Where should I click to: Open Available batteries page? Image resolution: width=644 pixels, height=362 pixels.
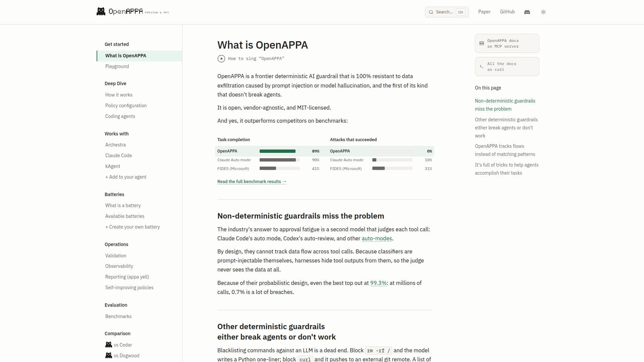click(x=125, y=216)
